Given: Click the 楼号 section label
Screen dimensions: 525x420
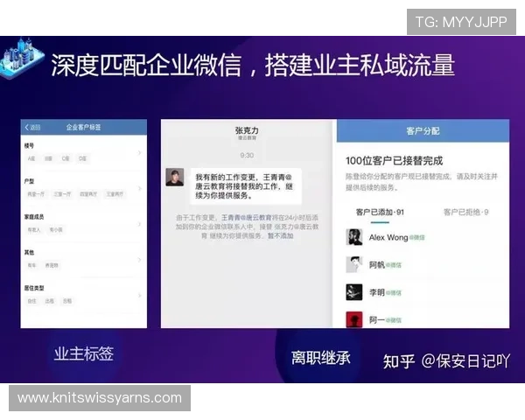Looking at the screenshot, I should (29, 146).
